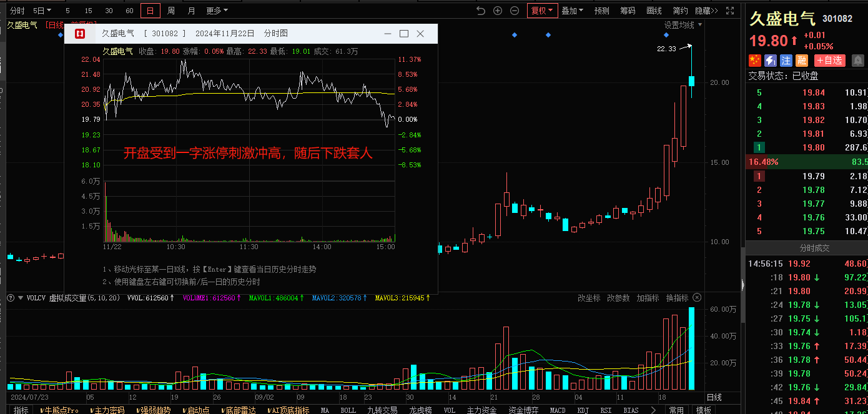Switch to 15-minute period

[88, 11]
